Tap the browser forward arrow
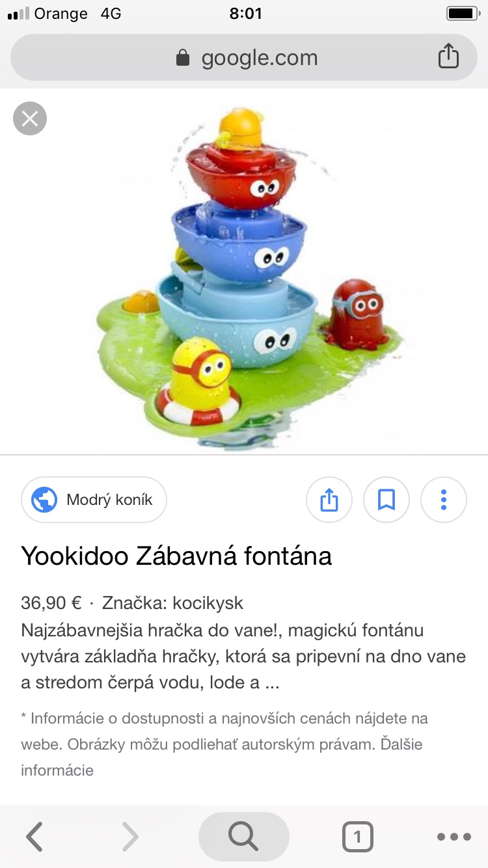 [129, 837]
